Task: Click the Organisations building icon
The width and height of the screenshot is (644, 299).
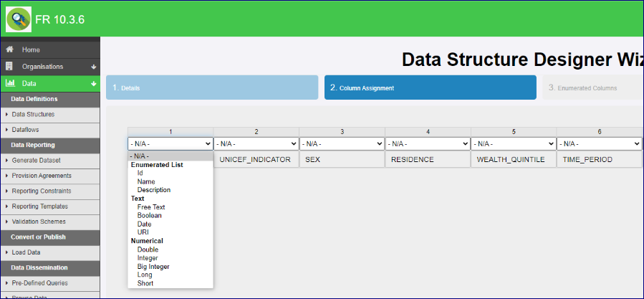Action: coord(10,67)
